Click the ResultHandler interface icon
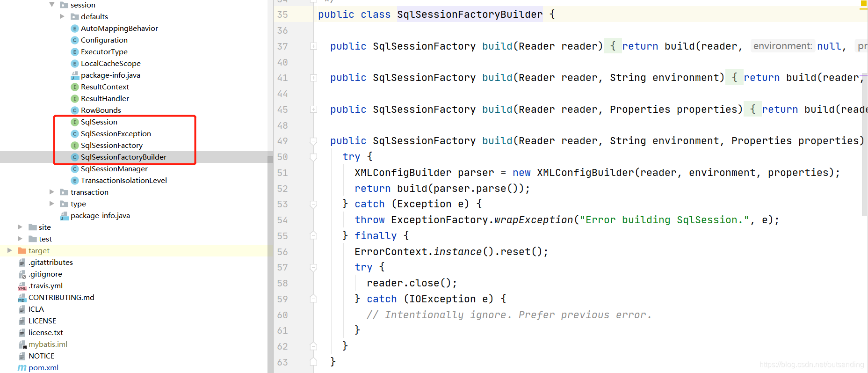The image size is (868, 373). [74, 99]
